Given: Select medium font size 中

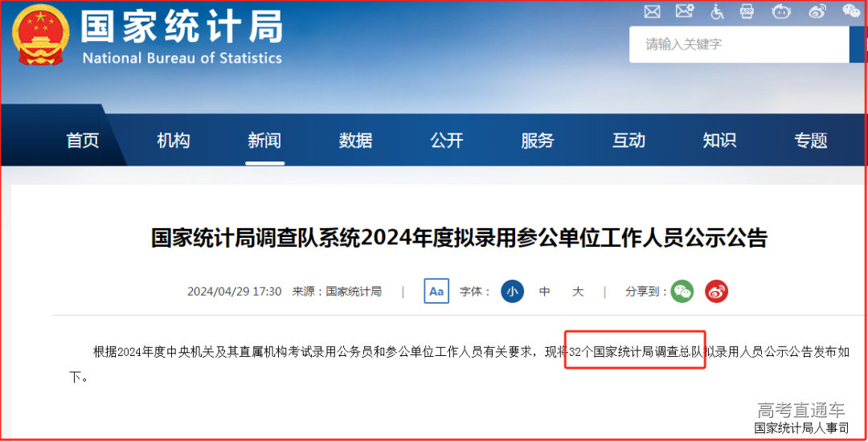Looking at the screenshot, I should pos(545,292).
